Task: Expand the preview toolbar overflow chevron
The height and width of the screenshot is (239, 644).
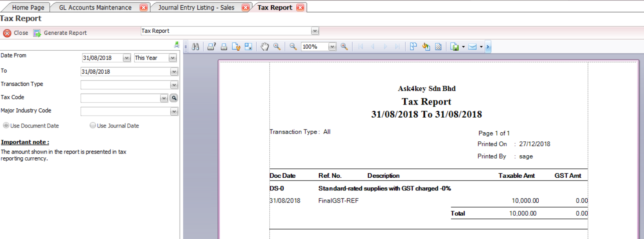Action: pyautogui.click(x=488, y=47)
